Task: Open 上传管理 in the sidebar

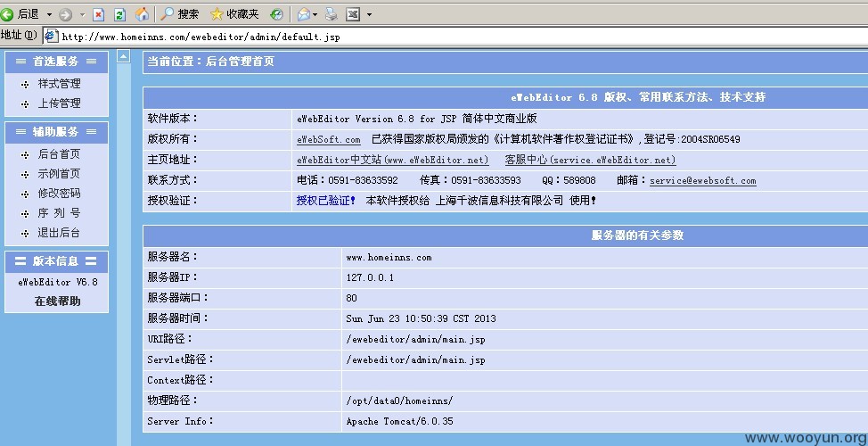Action: pyautogui.click(x=59, y=103)
